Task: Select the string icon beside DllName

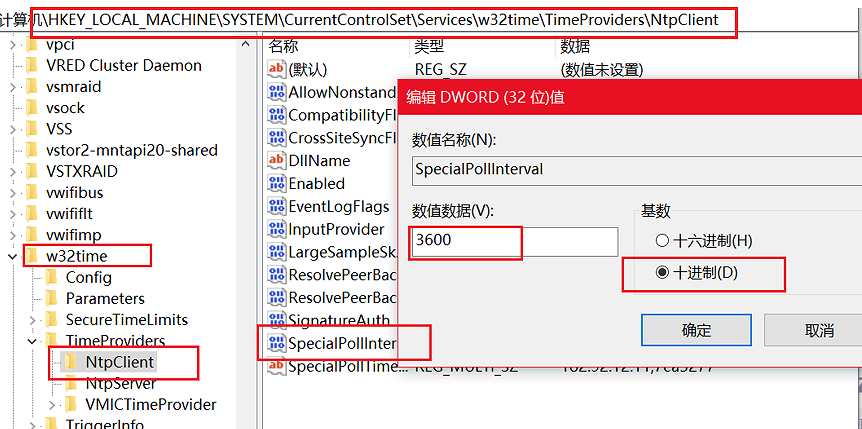Action: [x=277, y=160]
